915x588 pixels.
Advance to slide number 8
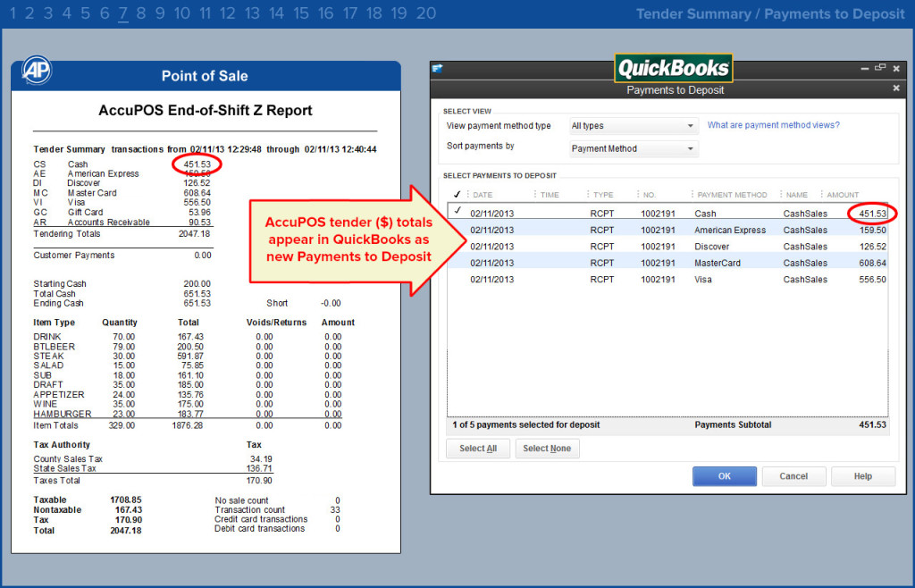point(140,13)
